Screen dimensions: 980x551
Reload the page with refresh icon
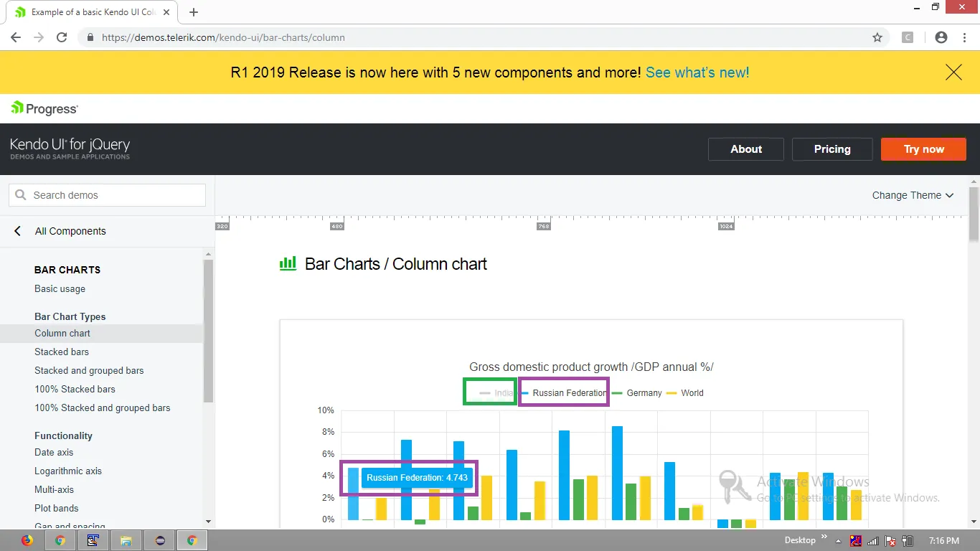[x=62, y=37]
